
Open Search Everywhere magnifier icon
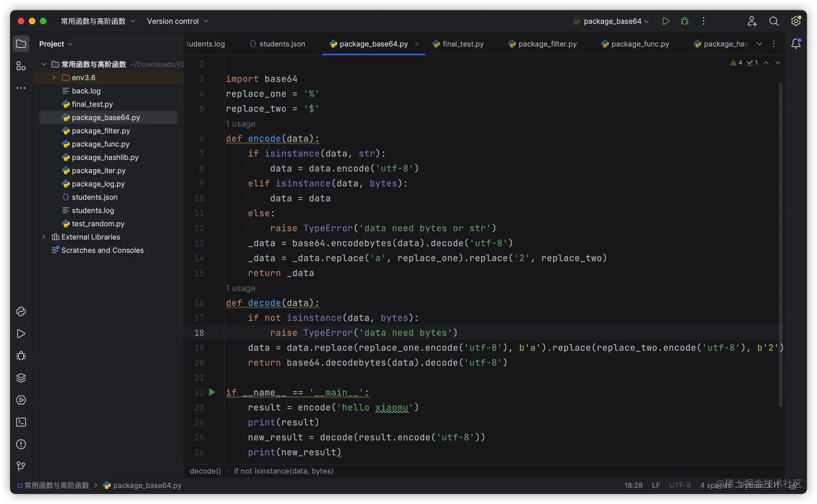tap(774, 21)
